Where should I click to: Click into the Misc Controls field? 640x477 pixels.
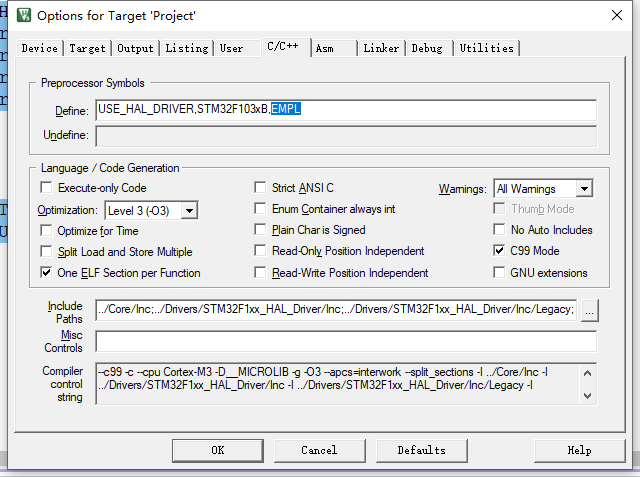(345, 341)
